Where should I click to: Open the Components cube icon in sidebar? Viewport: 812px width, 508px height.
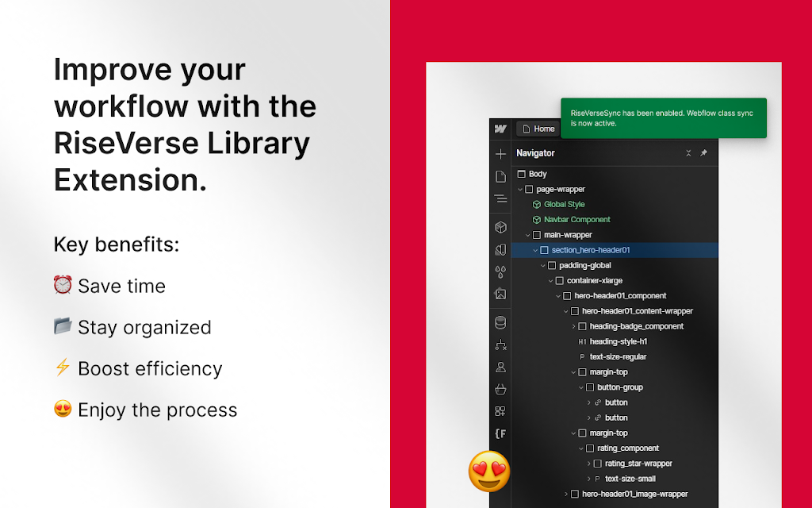pyautogui.click(x=500, y=227)
